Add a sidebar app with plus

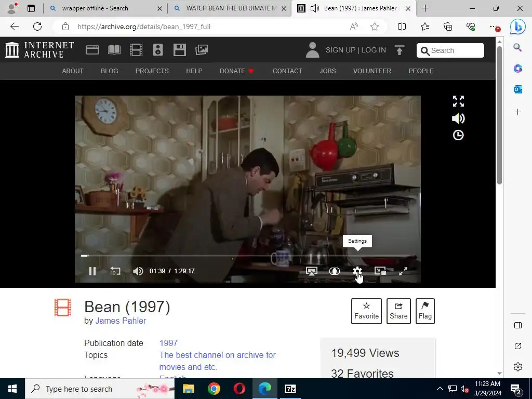[x=518, y=112]
